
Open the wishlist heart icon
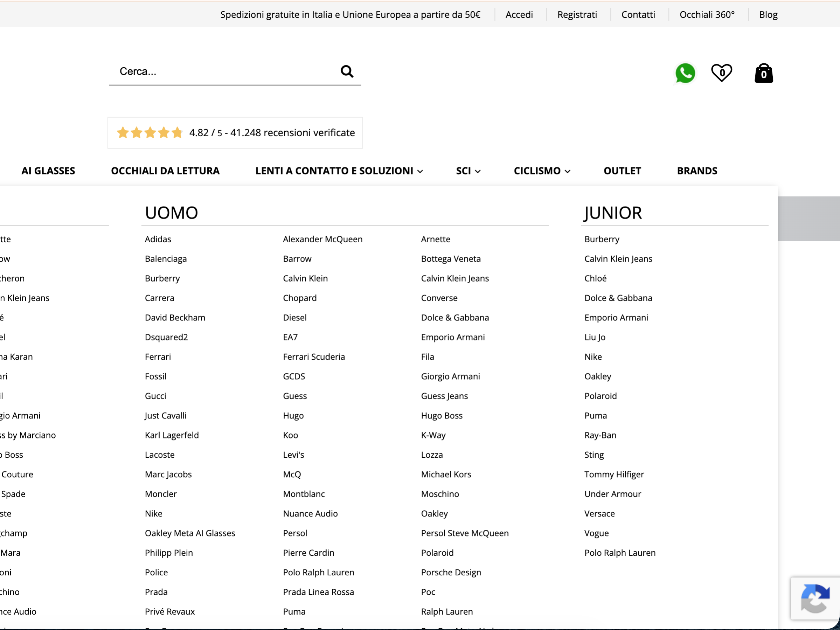722,72
